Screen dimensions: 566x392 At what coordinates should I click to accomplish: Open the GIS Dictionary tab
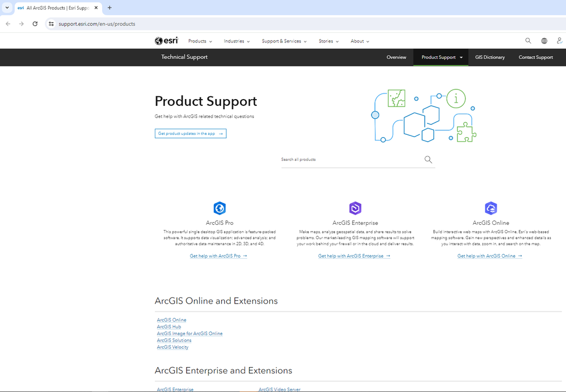click(x=490, y=57)
